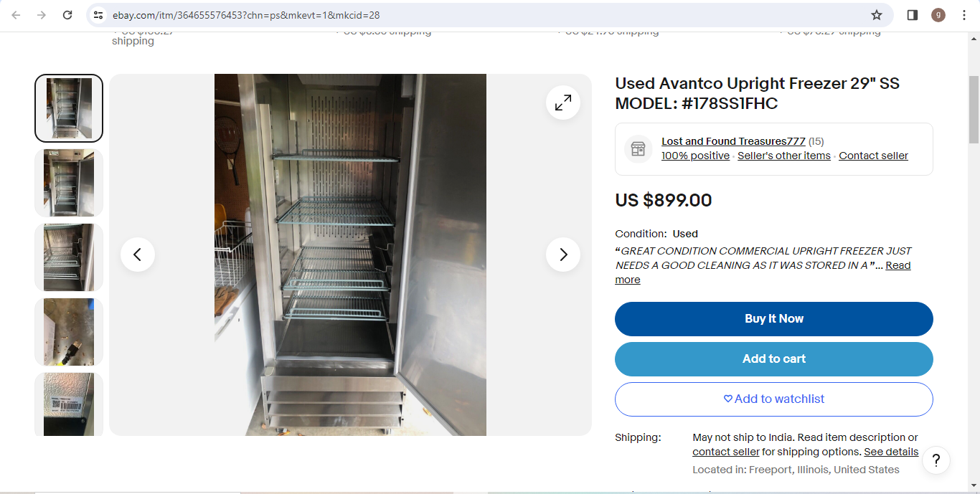Select the second freezer thumbnail
Viewport: 980px width, 494px height.
[x=69, y=183]
